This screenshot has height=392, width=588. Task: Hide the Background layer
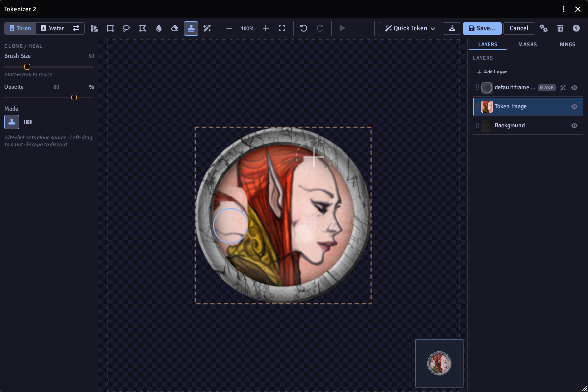(575, 126)
